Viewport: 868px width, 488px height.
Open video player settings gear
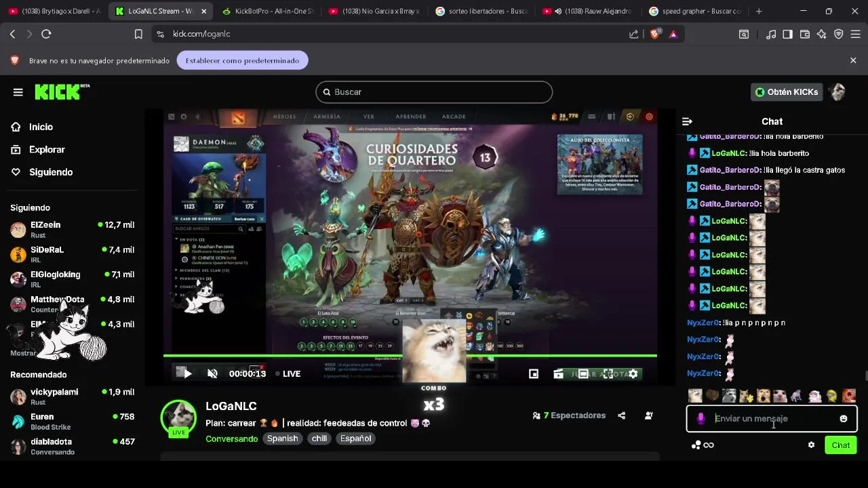[633, 373]
